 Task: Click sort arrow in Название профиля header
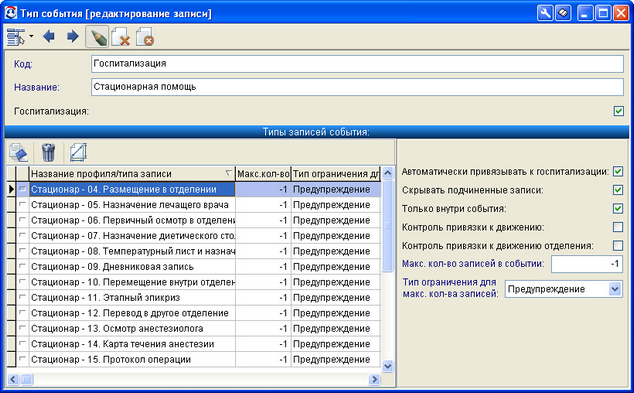pyautogui.click(x=228, y=173)
